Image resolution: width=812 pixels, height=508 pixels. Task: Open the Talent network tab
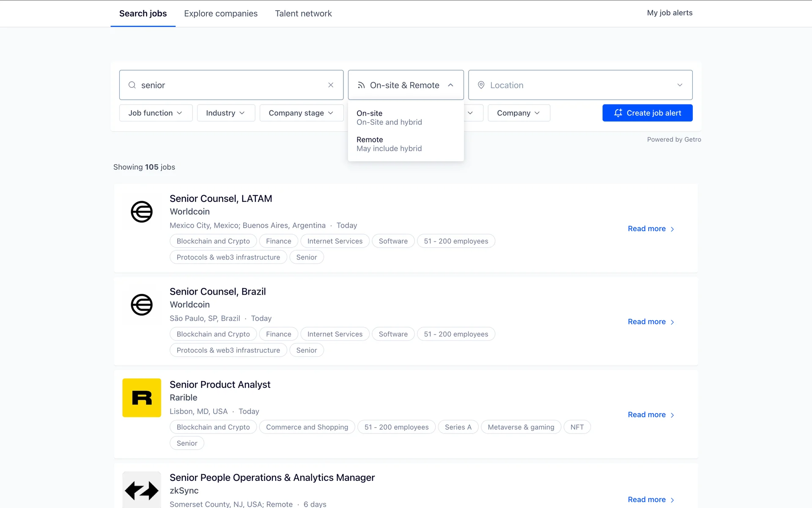pyautogui.click(x=303, y=14)
